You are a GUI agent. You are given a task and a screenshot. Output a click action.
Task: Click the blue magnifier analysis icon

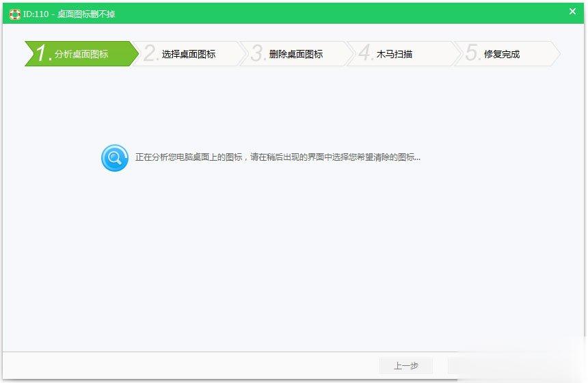click(115, 158)
